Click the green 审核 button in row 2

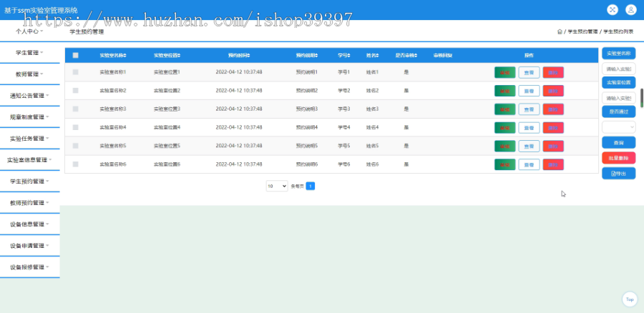504,91
